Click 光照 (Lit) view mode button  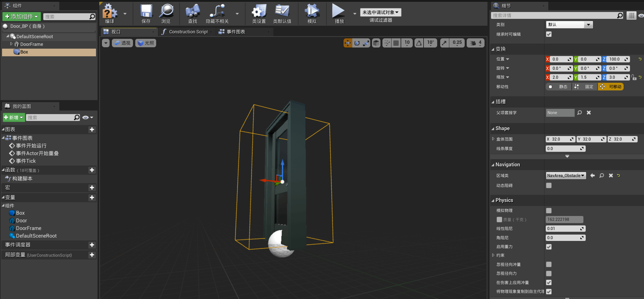tap(146, 43)
